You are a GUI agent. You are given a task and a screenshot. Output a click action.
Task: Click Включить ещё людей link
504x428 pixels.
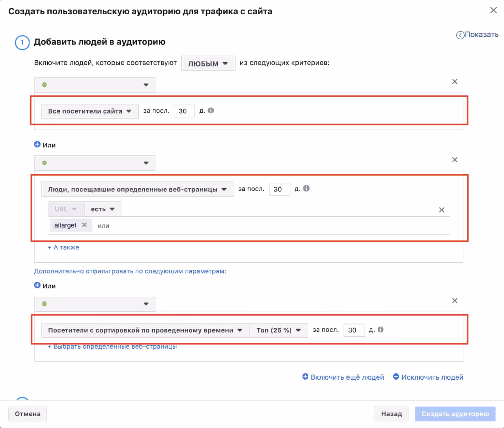coord(343,377)
